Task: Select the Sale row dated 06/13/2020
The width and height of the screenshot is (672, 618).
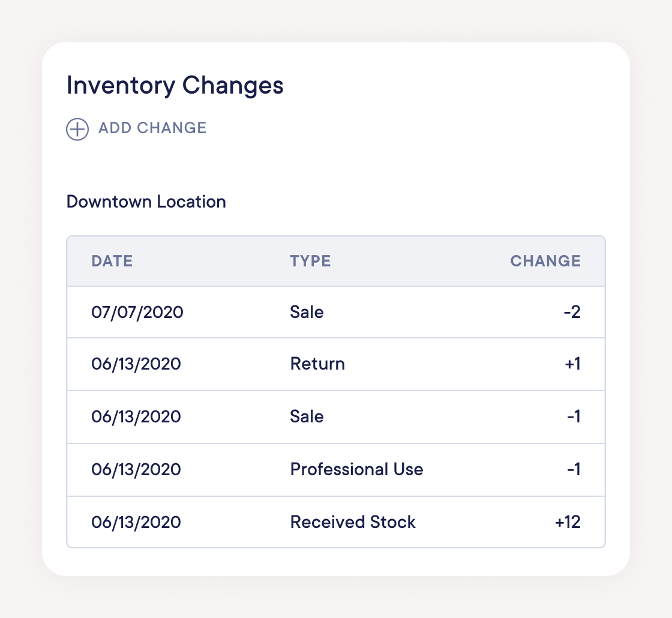Action: tap(336, 417)
